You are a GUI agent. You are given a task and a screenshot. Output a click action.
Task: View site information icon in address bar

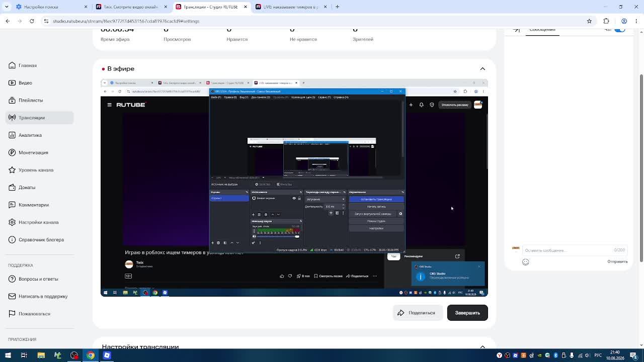pos(46,21)
